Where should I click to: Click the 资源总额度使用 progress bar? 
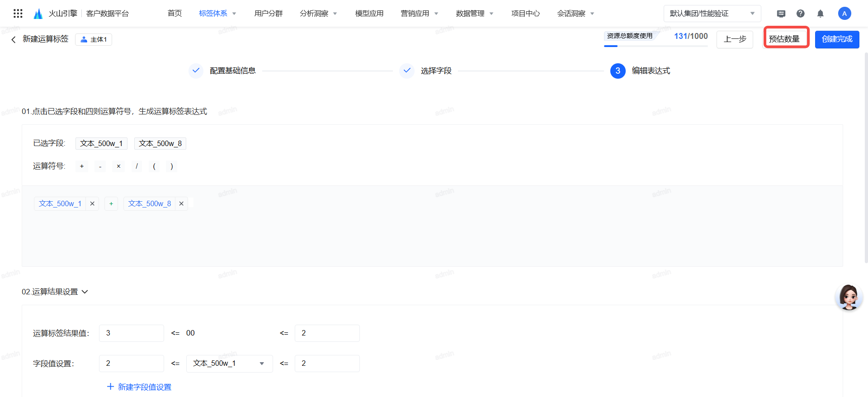[x=656, y=46]
